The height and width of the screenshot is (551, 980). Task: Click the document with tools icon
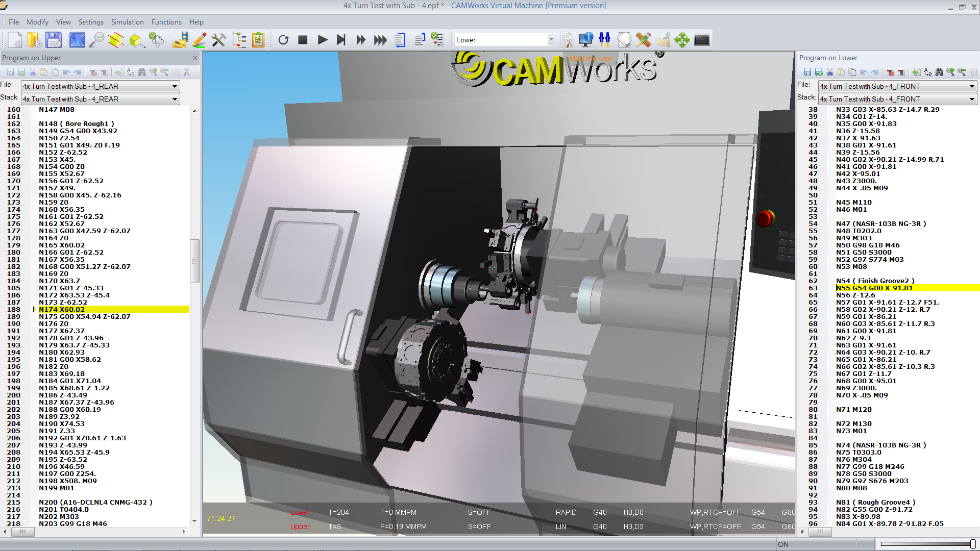pos(566,40)
